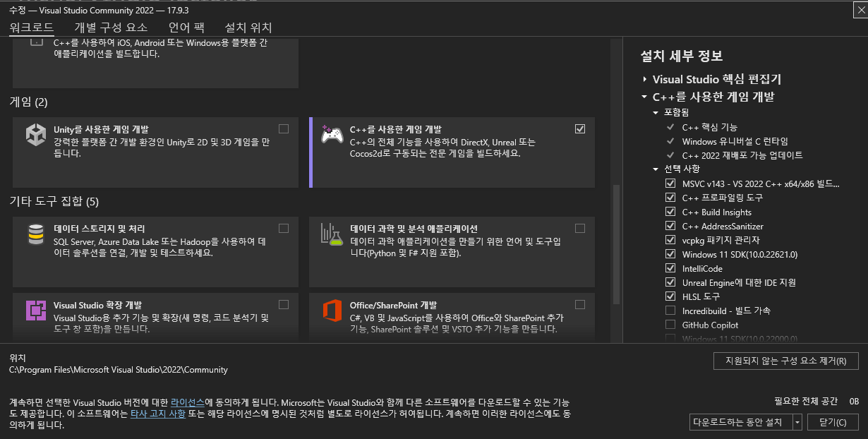
Task: Click the data science flask chart icon
Action: tap(332, 234)
